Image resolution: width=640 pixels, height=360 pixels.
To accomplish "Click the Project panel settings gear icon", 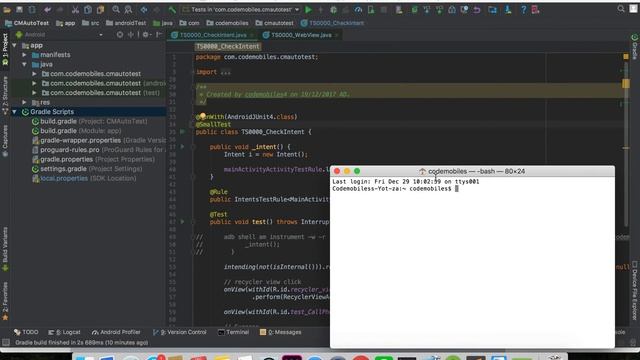I will (145, 35).
